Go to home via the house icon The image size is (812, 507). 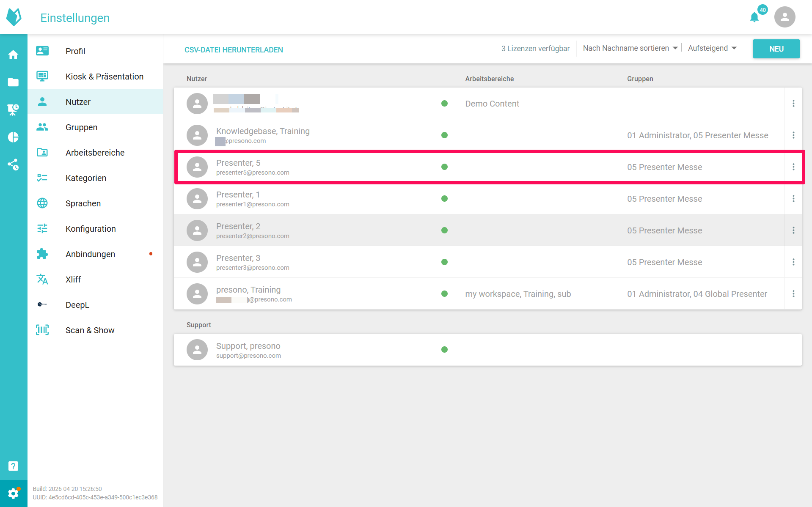click(14, 55)
